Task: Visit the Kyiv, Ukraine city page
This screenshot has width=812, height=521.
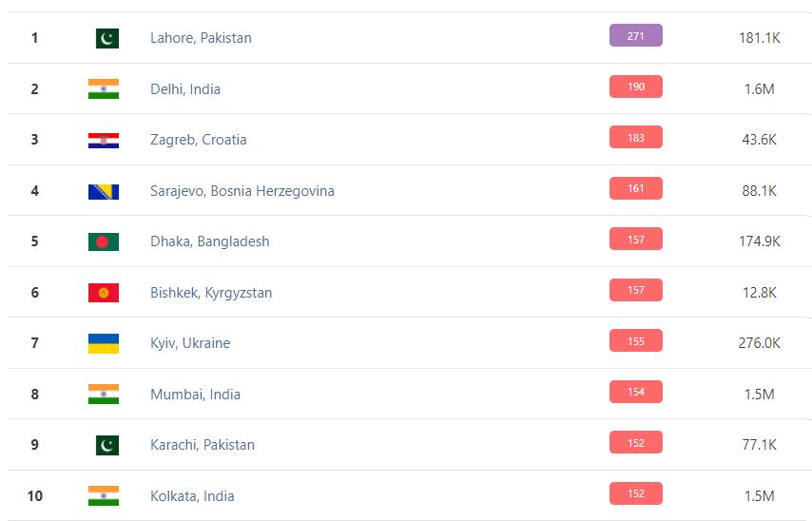Action: click(190, 343)
